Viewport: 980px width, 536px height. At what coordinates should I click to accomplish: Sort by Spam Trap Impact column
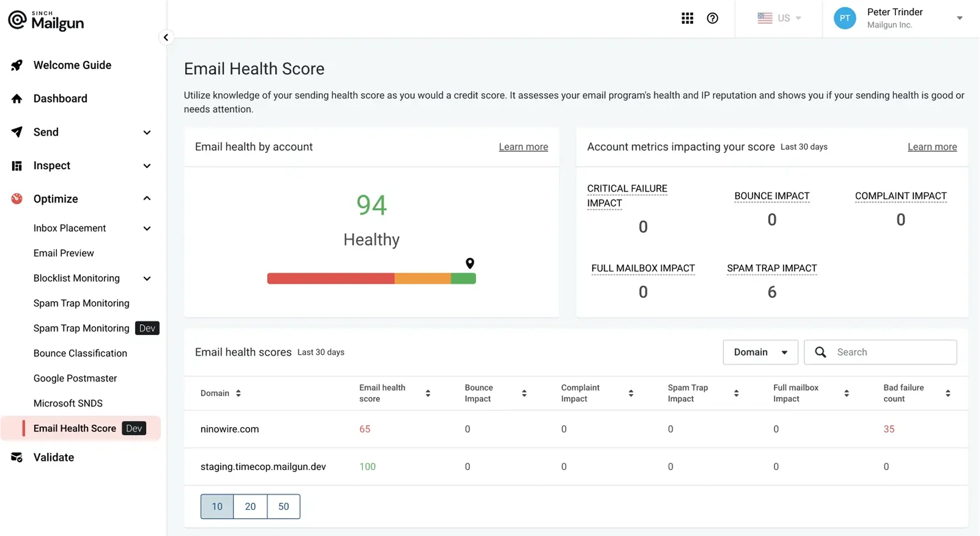[736, 393]
